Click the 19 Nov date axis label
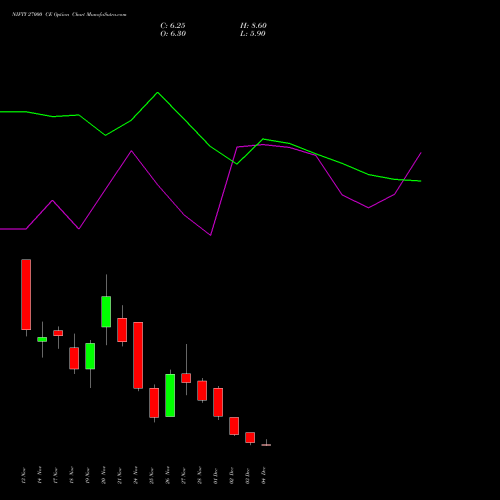This screenshot has height=500, width=500. (88, 475)
